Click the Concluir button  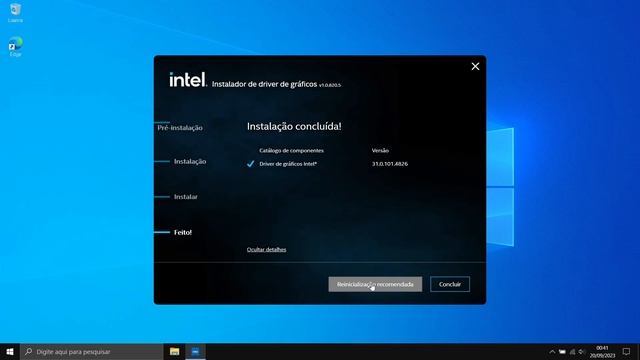[x=450, y=284]
